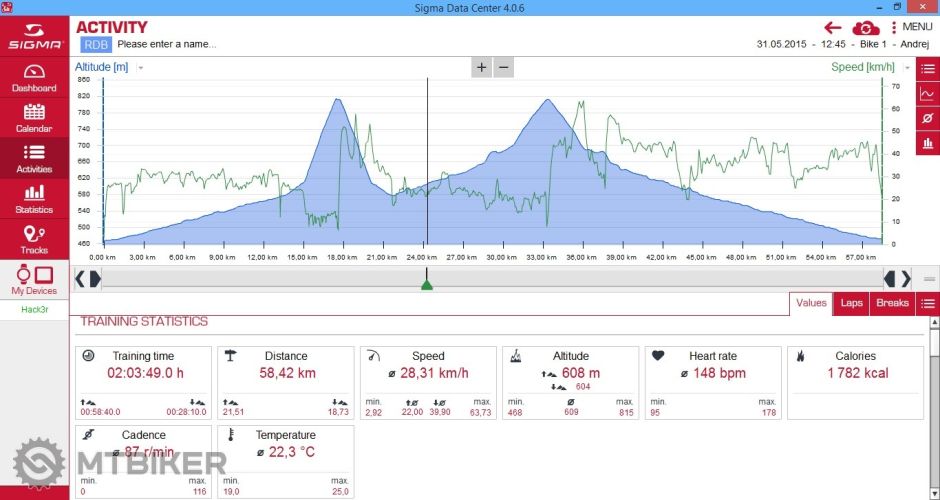Open the Dashboard from the sidebar

34,78
